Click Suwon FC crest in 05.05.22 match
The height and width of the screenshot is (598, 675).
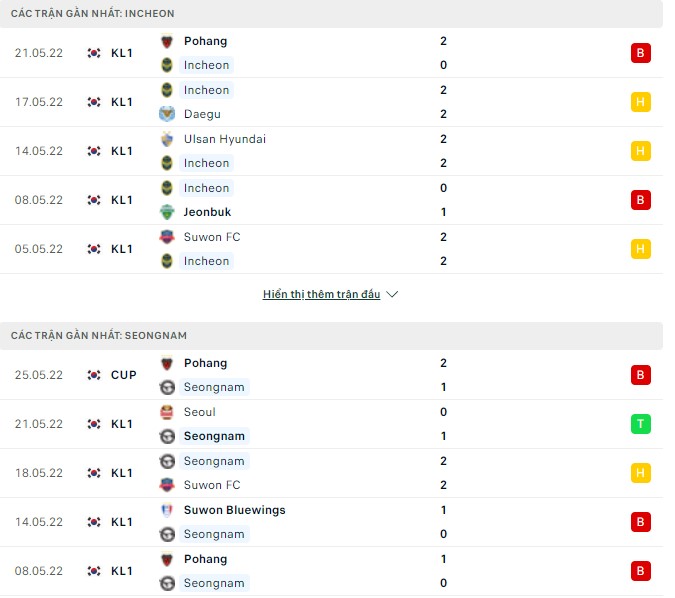167,237
